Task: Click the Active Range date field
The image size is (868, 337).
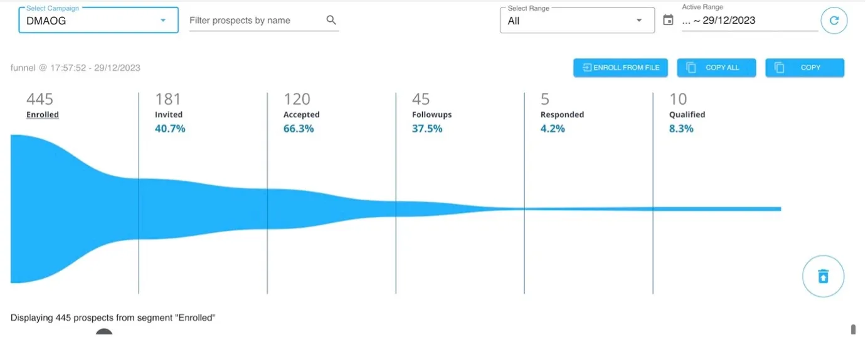Action: tap(749, 20)
